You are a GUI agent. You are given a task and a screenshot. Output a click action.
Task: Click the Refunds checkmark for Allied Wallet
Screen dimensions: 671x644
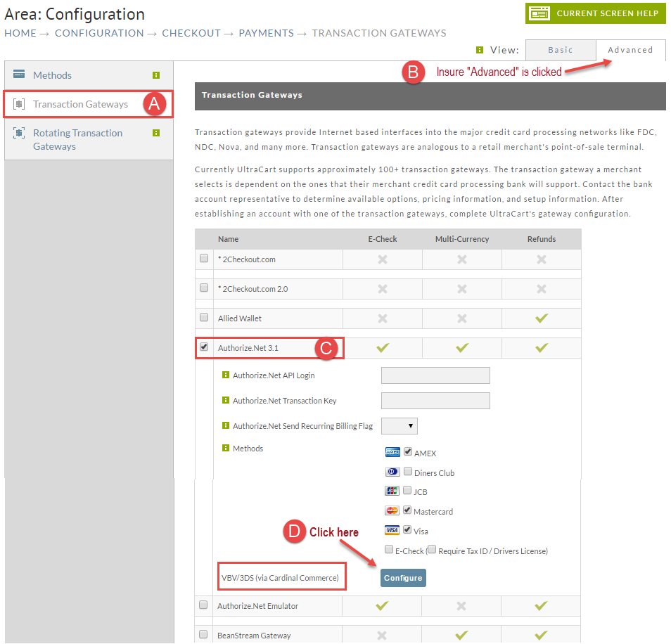point(542,318)
